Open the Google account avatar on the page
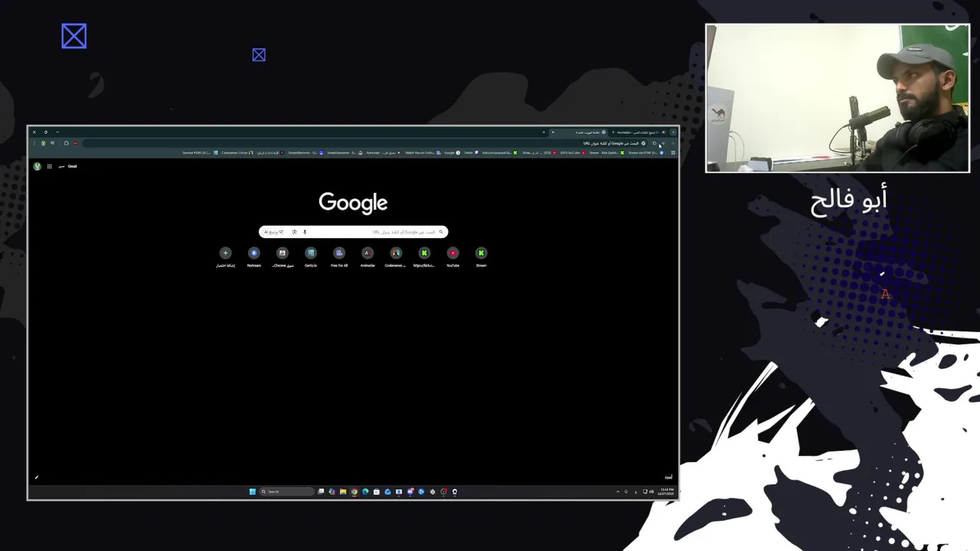Image resolution: width=980 pixels, height=551 pixels. tap(37, 166)
